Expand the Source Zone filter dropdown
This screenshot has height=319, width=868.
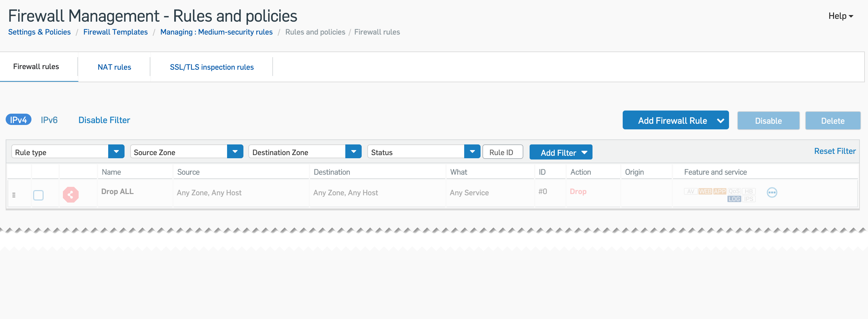235,151
